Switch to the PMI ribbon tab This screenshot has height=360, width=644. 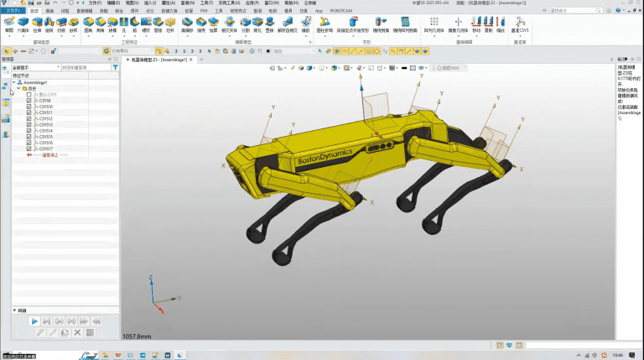pos(202,11)
